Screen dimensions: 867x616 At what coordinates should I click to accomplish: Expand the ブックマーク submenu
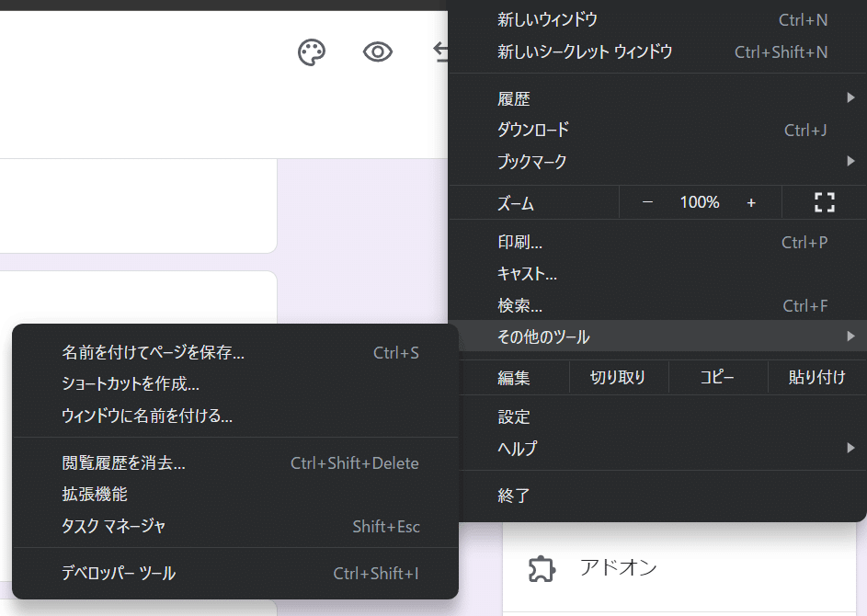click(x=656, y=162)
